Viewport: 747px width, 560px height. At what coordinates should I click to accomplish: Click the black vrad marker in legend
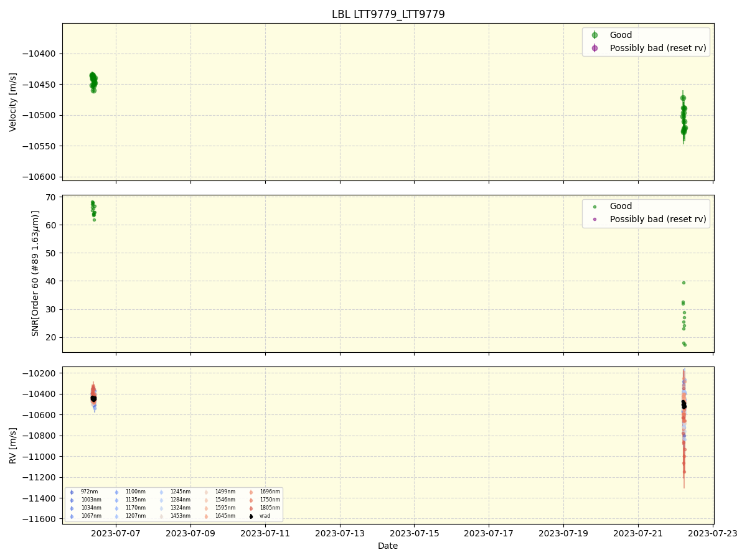(x=251, y=516)
